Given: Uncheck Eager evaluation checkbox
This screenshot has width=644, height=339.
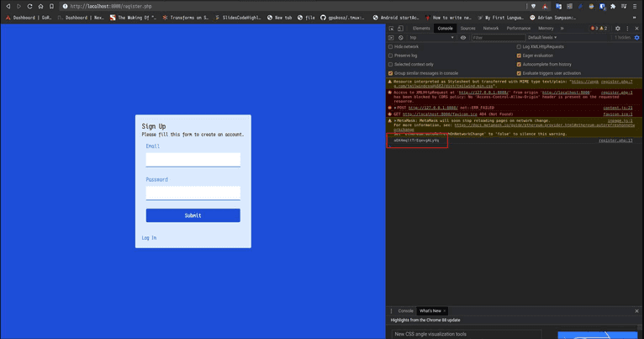Looking at the screenshot, I should 519,56.
